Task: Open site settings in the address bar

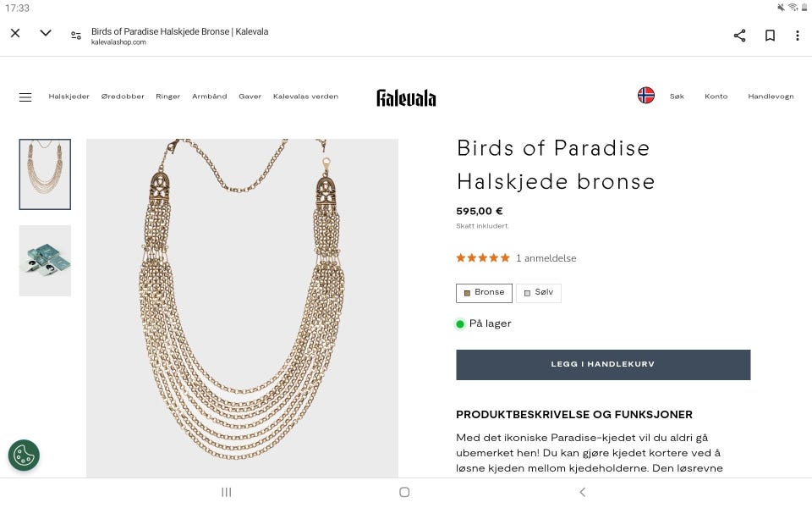Action: point(75,36)
